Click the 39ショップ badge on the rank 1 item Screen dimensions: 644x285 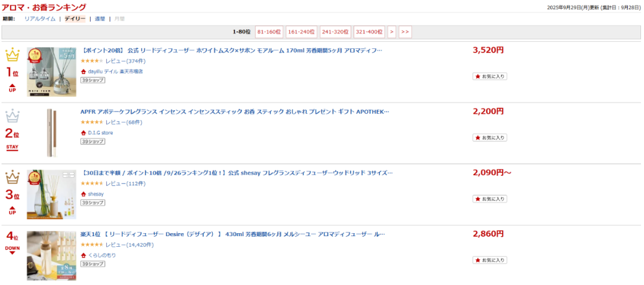pos(92,80)
